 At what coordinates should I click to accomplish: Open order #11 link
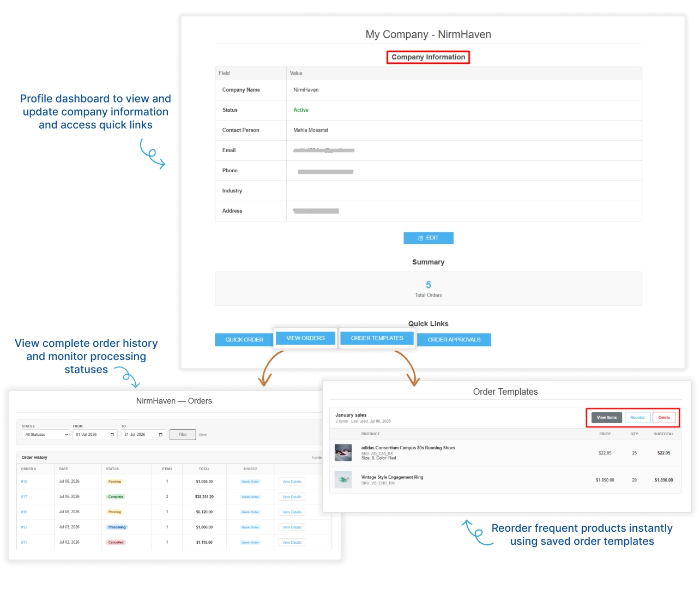coord(24,543)
